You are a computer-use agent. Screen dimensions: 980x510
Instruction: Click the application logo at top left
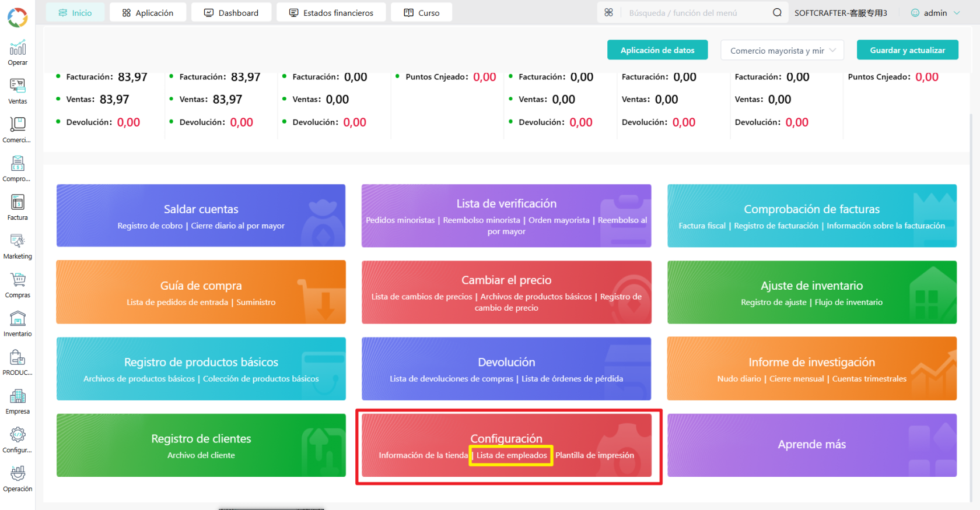pyautogui.click(x=17, y=17)
